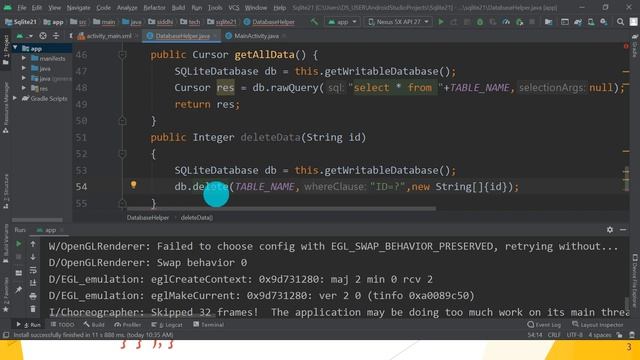Click DatabaseHelper breadcrumb under editor
The height and width of the screenshot is (360, 640).
pos(148,218)
